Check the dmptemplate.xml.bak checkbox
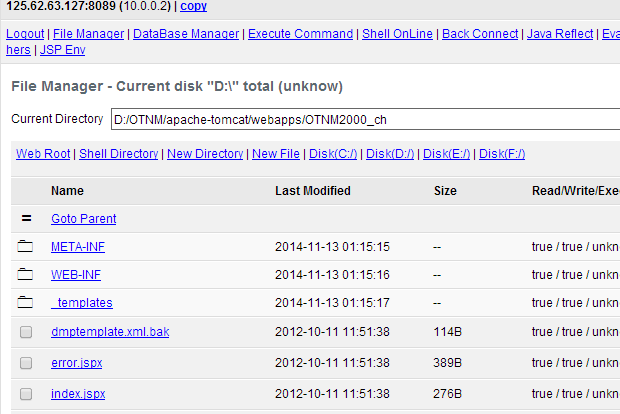Viewport: 620px width, 414px height. coord(26,332)
